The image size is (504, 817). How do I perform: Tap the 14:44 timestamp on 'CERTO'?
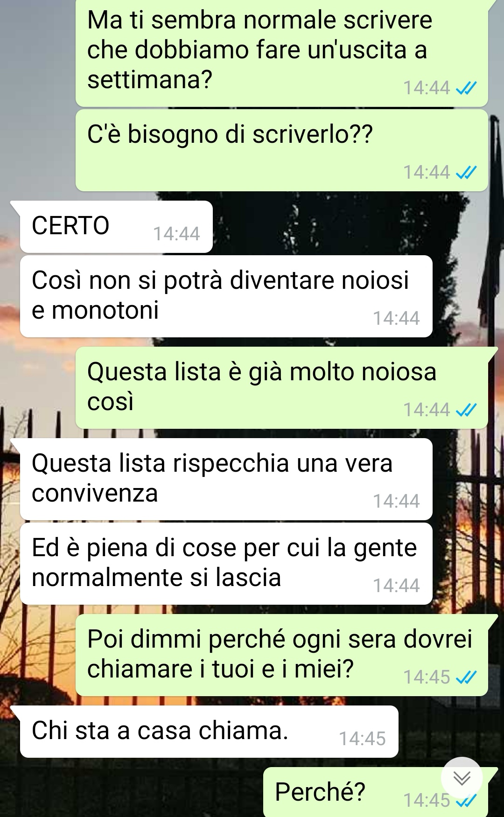tap(176, 234)
